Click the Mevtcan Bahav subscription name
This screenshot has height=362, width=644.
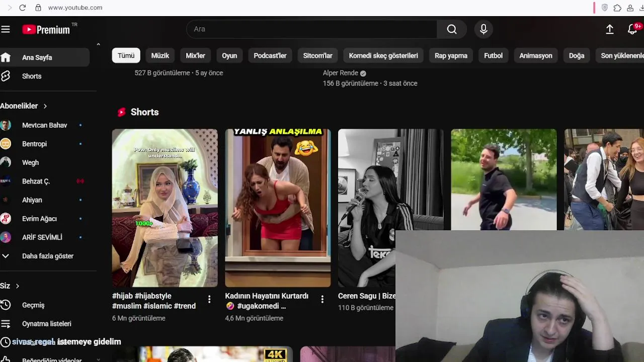click(x=44, y=125)
